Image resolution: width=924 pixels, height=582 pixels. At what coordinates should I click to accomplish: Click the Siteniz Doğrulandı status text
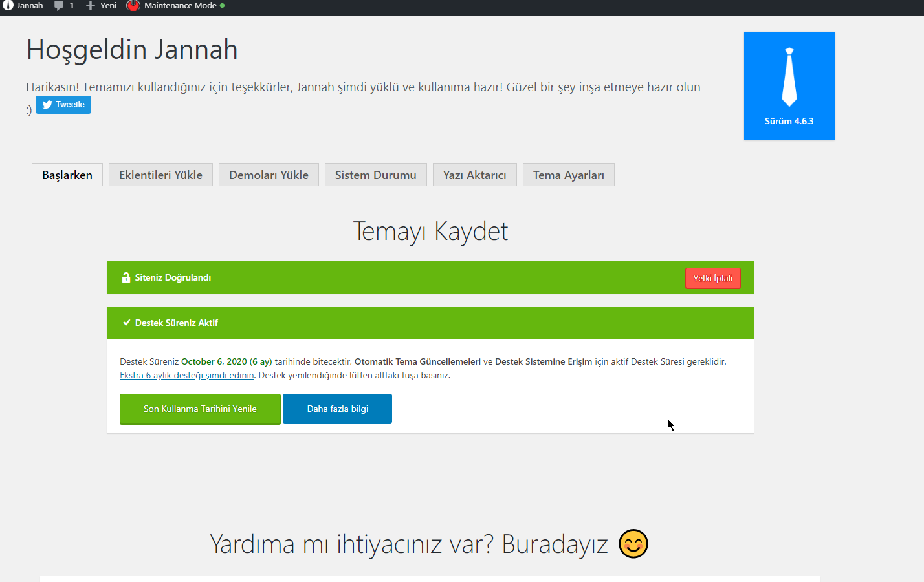pos(173,278)
